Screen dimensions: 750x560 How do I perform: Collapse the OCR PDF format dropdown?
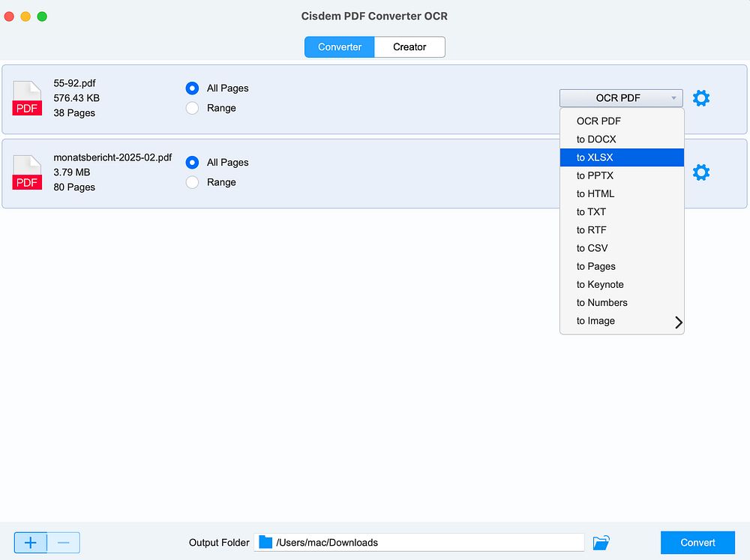[x=621, y=98]
